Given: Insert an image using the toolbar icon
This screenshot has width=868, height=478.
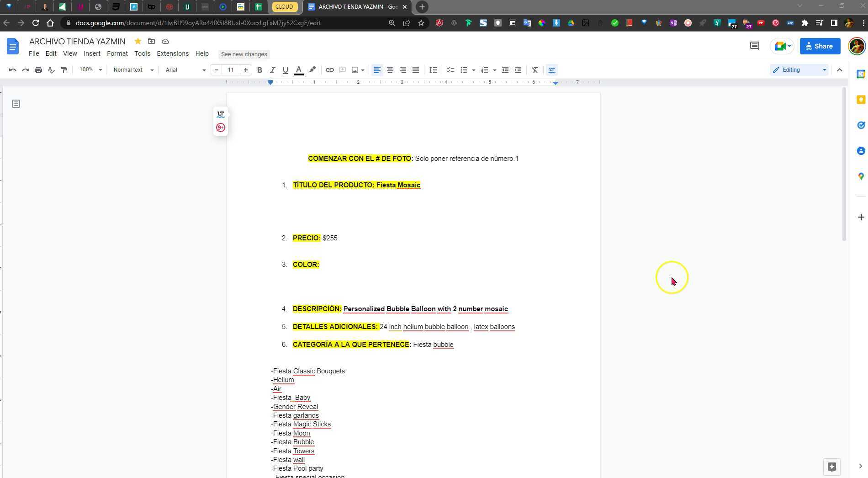Looking at the screenshot, I should [355, 70].
